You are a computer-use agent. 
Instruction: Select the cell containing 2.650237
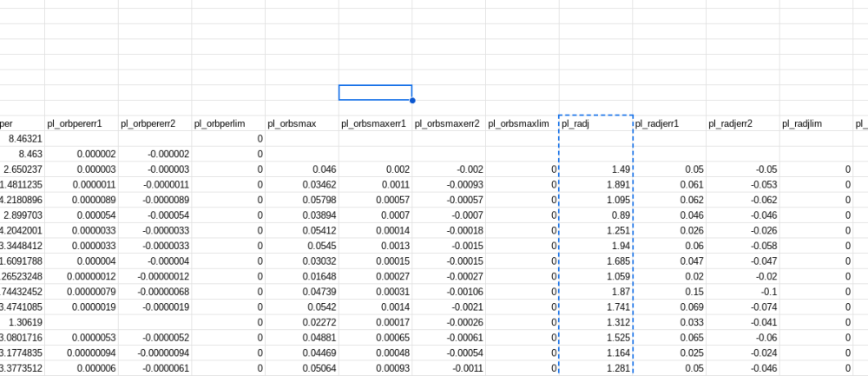pyautogui.click(x=23, y=169)
